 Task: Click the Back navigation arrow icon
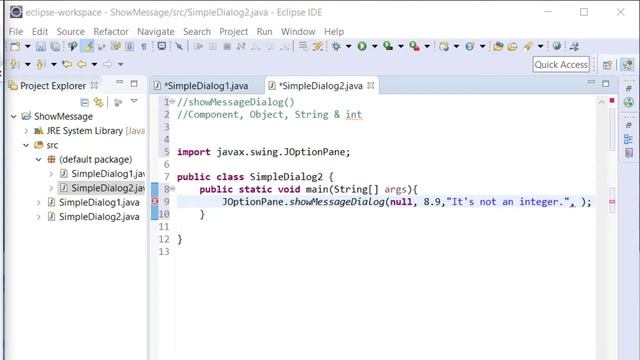(x=82, y=64)
